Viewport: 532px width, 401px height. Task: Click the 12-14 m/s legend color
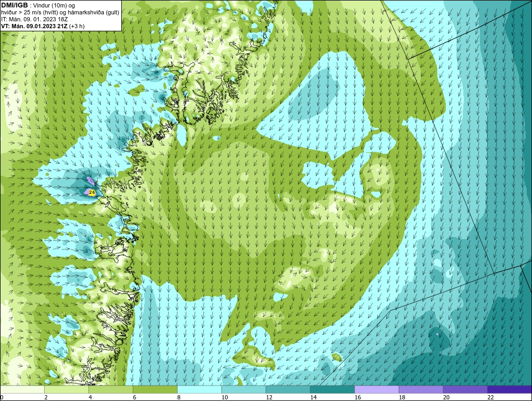pos(288,389)
